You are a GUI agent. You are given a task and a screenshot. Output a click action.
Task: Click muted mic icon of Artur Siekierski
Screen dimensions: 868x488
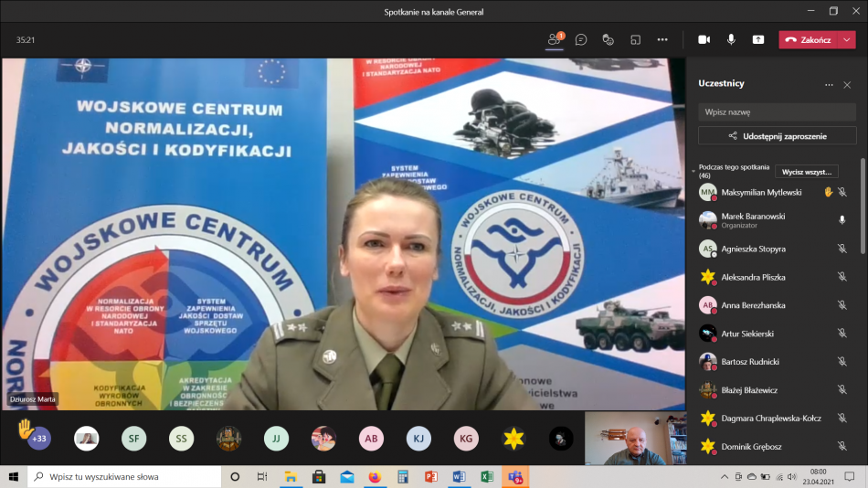tap(842, 334)
